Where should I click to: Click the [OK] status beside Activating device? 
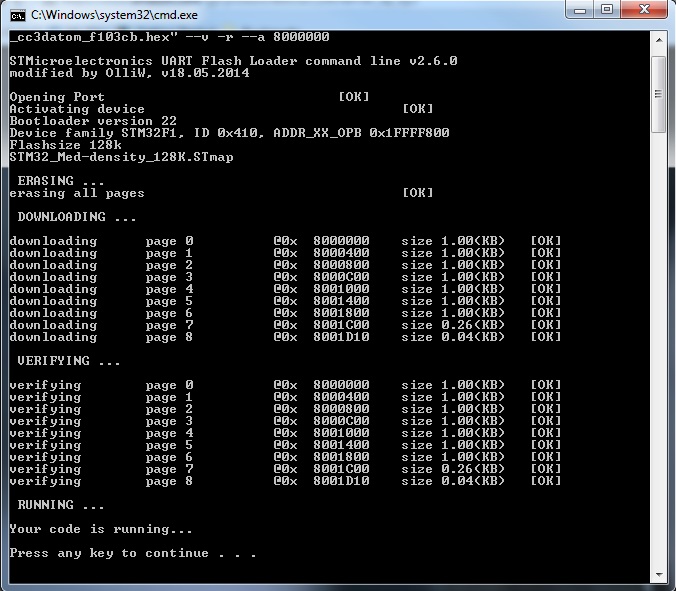click(418, 109)
